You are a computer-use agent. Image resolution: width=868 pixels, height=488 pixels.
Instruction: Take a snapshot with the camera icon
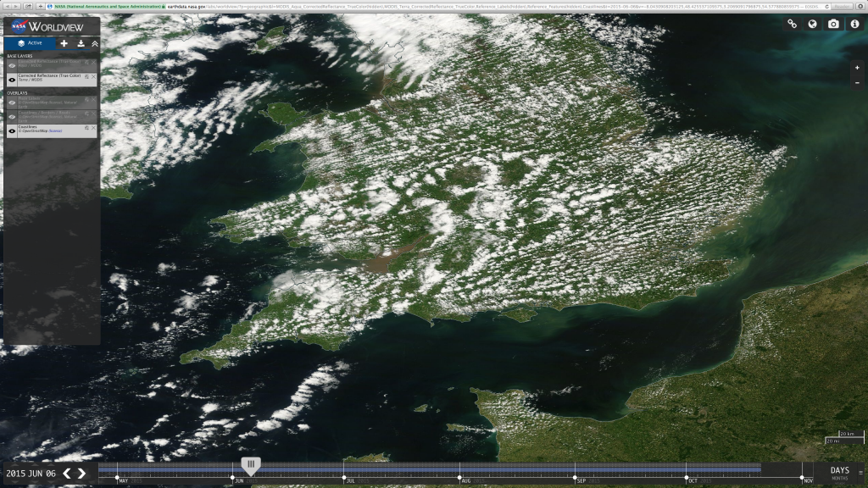tap(833, 24)
